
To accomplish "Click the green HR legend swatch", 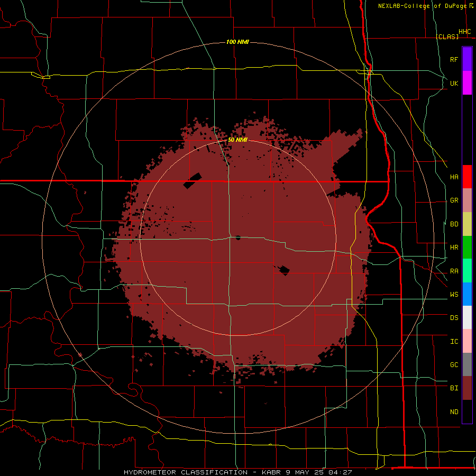I will pos(467,248).
